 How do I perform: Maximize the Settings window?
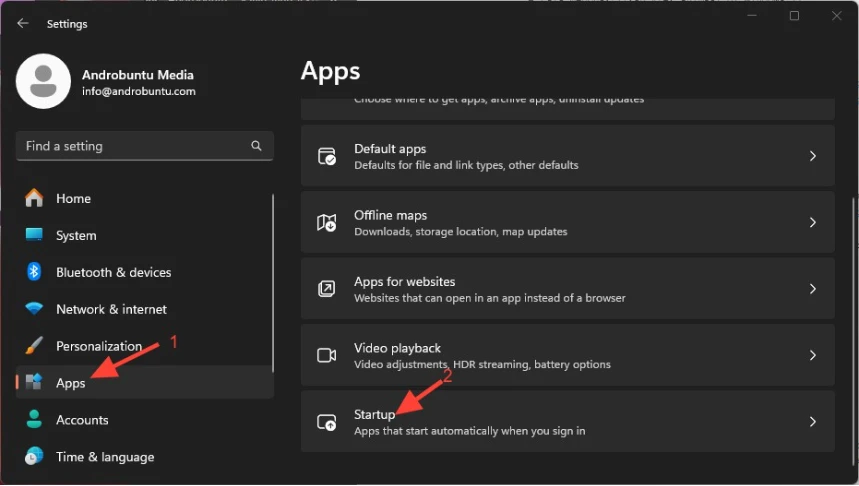tap(794, 15)
